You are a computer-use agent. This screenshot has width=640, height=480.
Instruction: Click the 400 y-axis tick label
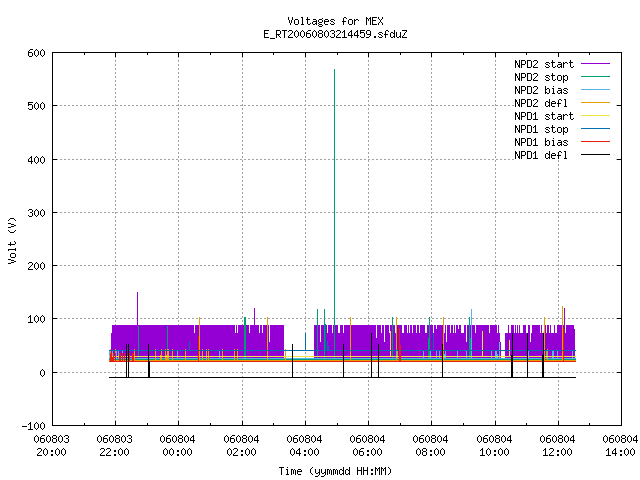[x=36, y=160]
